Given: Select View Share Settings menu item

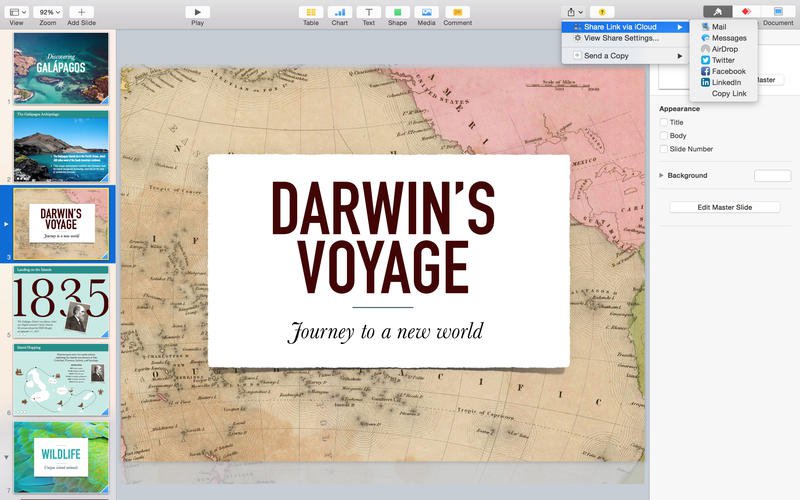Looking at the screenshot, I should (620, 38).
